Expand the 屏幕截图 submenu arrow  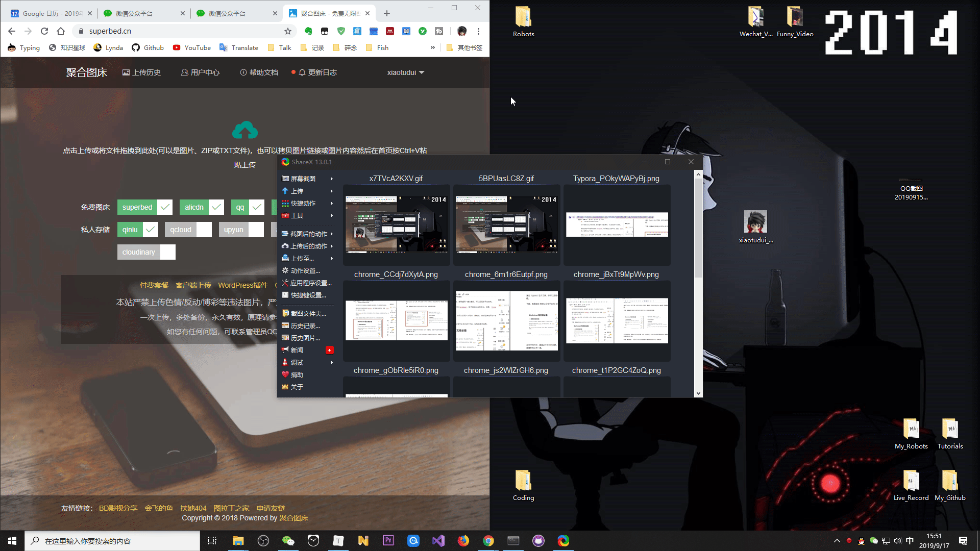click(332, 179)
